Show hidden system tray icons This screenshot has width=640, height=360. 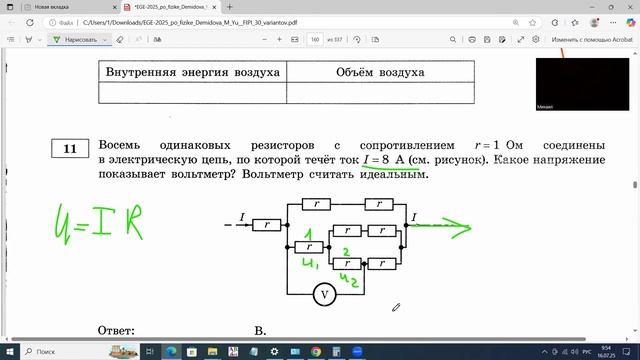click(544, 351)
